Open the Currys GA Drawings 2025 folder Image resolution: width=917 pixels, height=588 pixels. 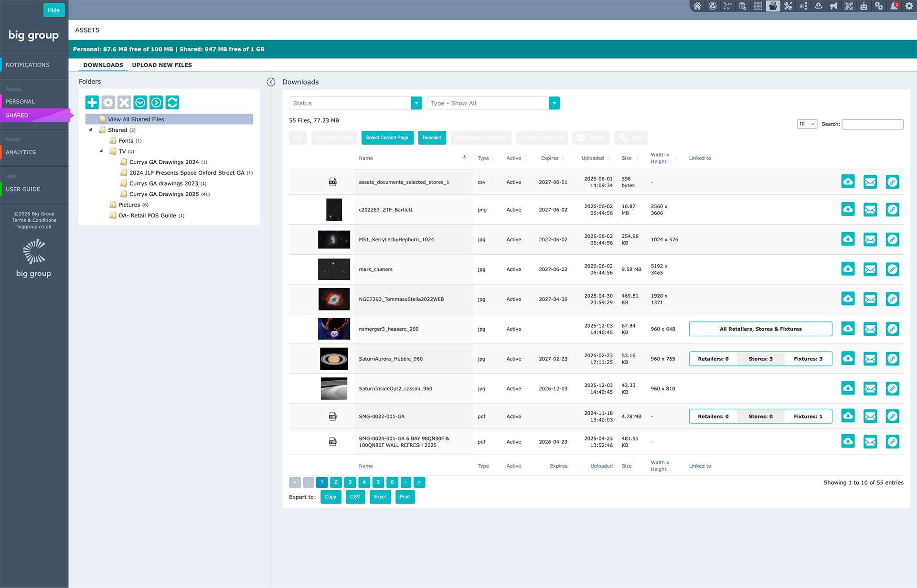(164, 194)
